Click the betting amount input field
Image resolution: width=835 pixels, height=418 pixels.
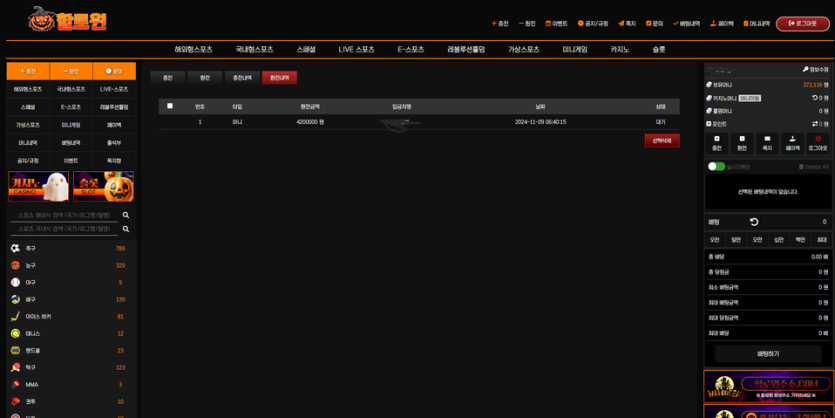[795, 222]
